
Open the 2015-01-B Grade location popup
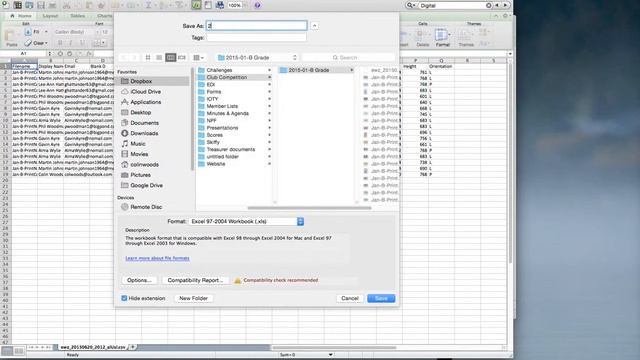257,58
